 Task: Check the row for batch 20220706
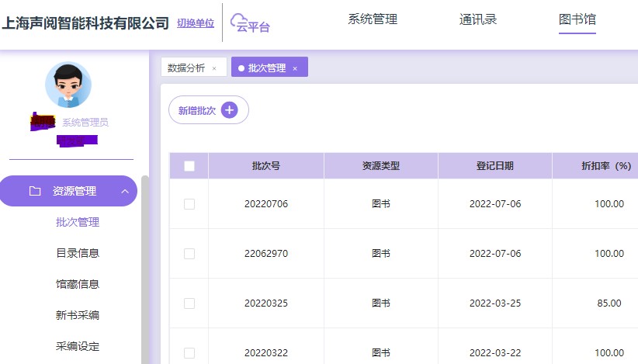pos(189,204)
